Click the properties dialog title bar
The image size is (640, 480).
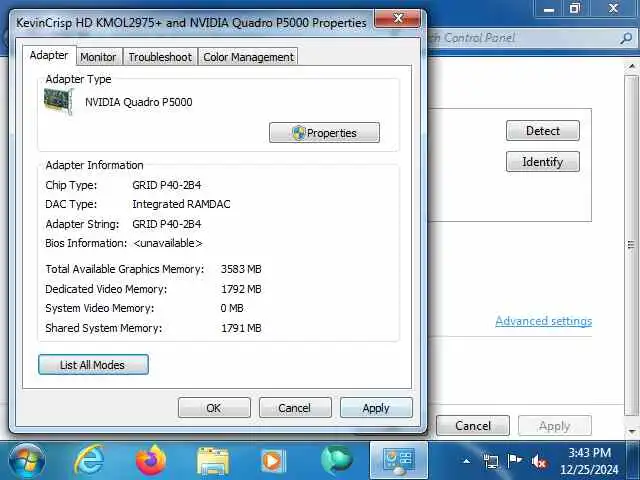[191, 22]
